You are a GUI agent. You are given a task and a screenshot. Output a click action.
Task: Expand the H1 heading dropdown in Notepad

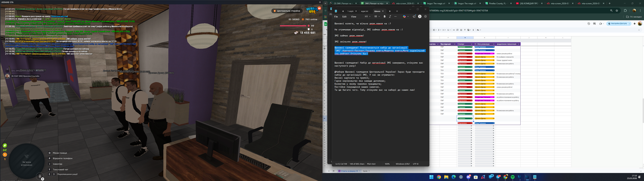point(367,17)
